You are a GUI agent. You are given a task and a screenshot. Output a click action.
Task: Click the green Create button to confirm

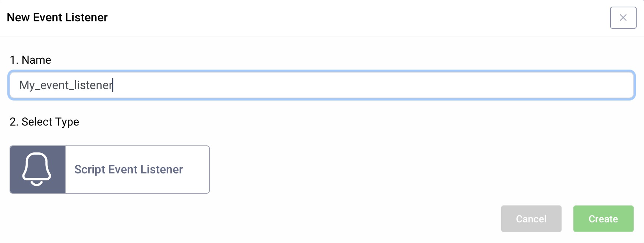[x=603, y=219]
